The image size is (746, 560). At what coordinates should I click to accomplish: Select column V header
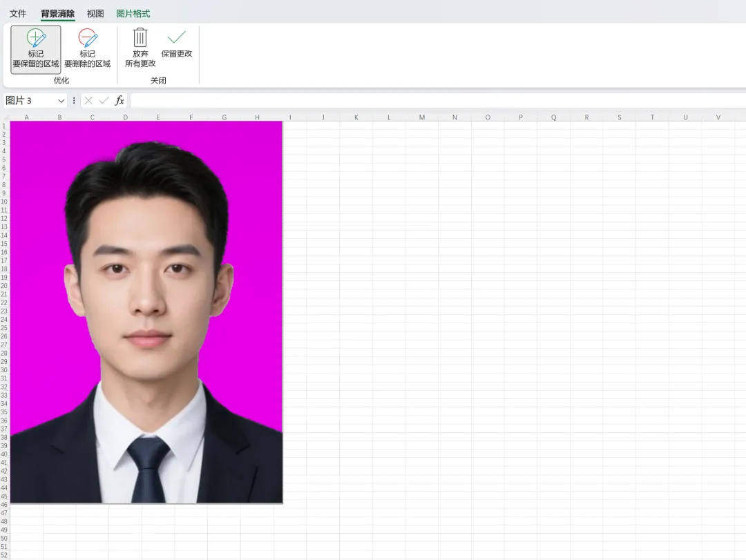pyautogui.click(x=718, y=117)
